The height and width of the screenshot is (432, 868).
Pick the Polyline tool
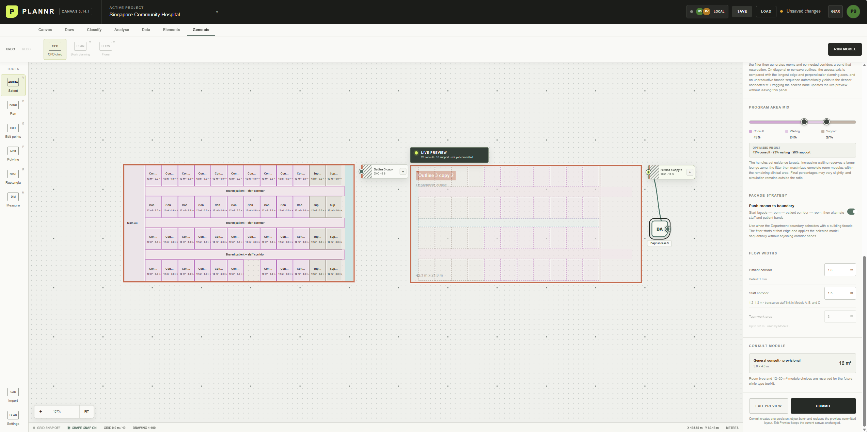[x=13, y=154]
